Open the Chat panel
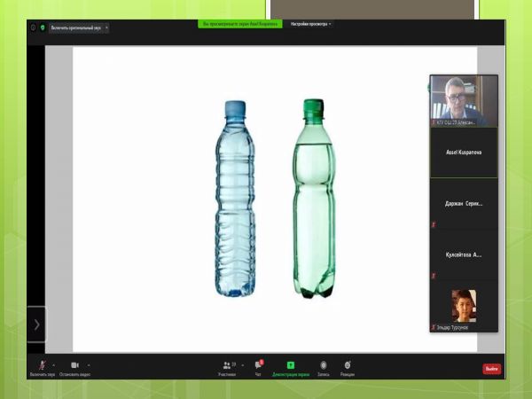This screenshot has height=399, width=532. (x=259, y=365)
